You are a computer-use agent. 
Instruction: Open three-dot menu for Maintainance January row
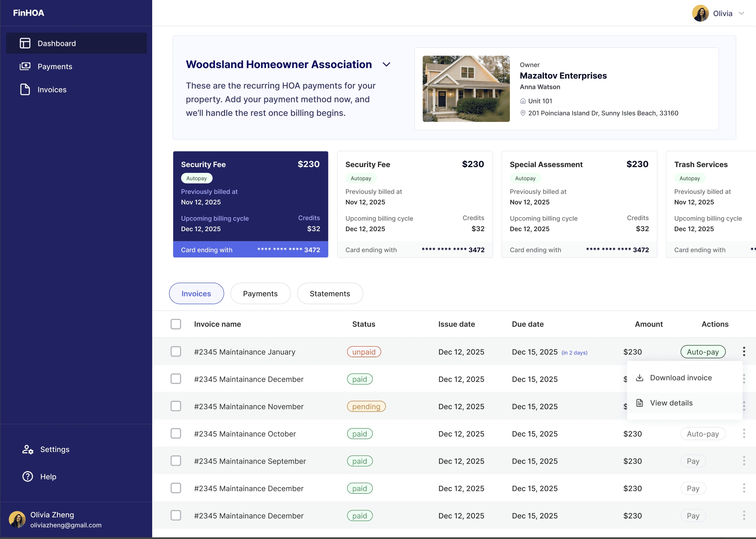[x=744, y=352]
